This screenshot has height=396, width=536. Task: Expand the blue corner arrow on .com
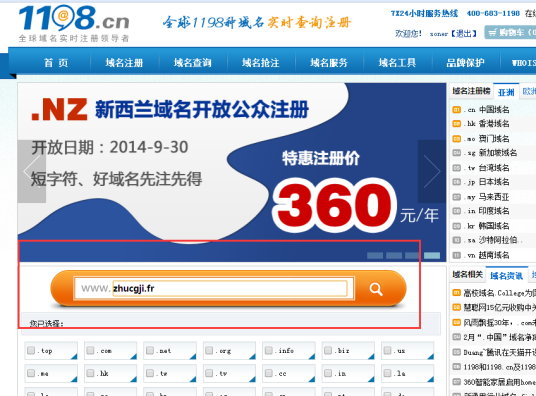tap(134, 357)
